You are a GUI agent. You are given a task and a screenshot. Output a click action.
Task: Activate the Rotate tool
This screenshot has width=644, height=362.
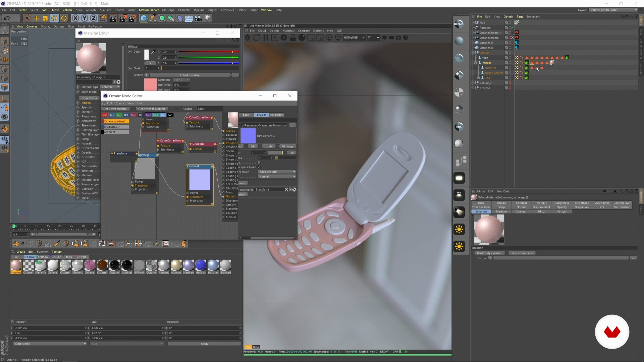[x=54, y=18]
